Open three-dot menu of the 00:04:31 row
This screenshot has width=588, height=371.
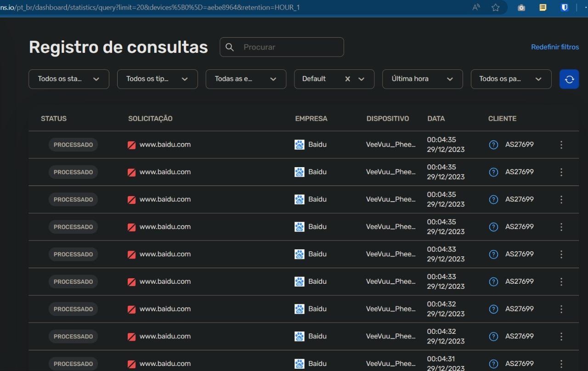point(561,364)
